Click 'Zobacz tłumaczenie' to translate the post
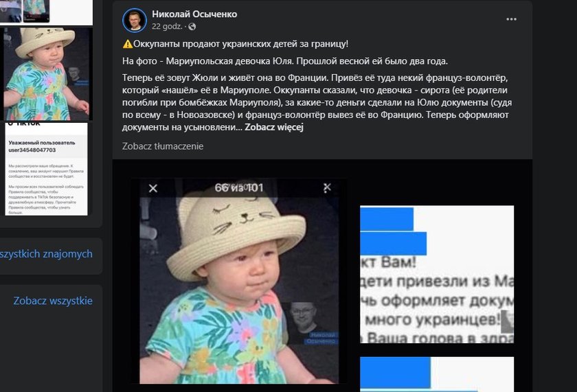The image size is (577, 392). (163, 146)
